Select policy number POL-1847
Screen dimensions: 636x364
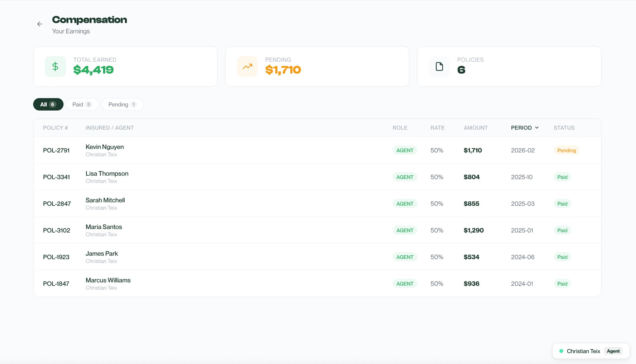pos(56,284)
